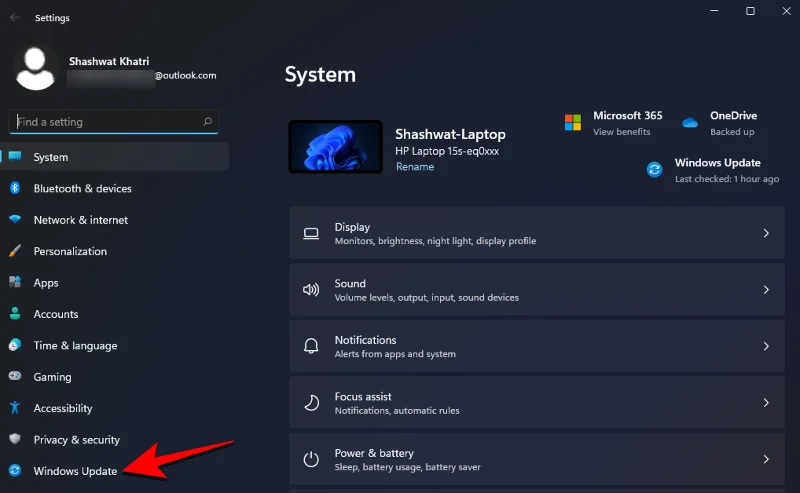Click the Power & battery power icon

(311, 459)
